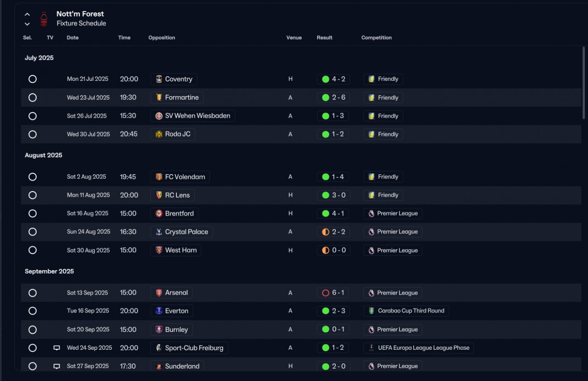Click the Arsenal crest in opposition column

[x=159, y=293]
